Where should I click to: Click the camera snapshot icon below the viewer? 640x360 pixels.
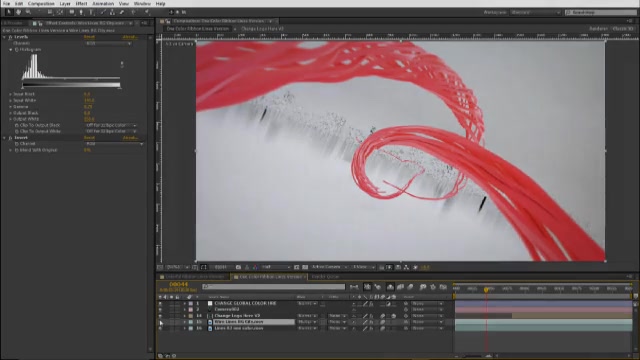coord(238,267)
